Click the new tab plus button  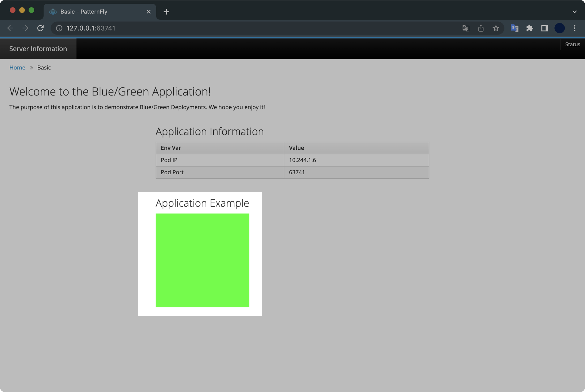(x=166, y=11)
